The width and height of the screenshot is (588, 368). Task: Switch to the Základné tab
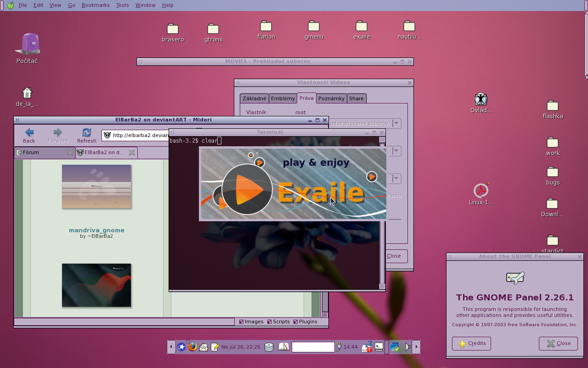(254, 98)
